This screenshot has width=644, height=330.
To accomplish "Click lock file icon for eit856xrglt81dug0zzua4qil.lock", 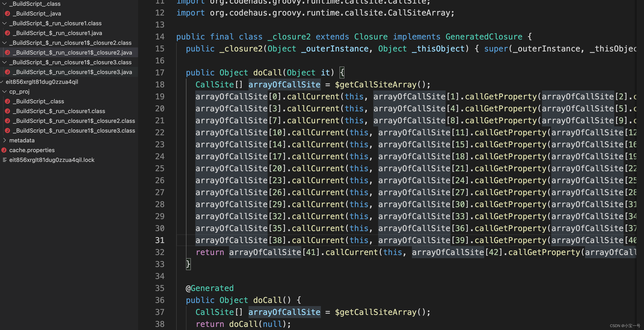I will click(x=4, y=160).
